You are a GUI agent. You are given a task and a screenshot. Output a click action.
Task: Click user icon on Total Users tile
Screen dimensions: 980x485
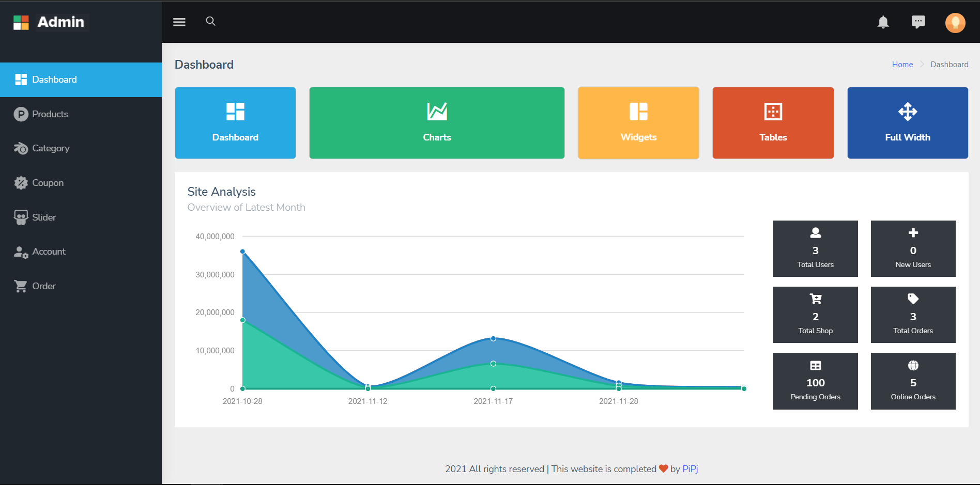point(816,233)
